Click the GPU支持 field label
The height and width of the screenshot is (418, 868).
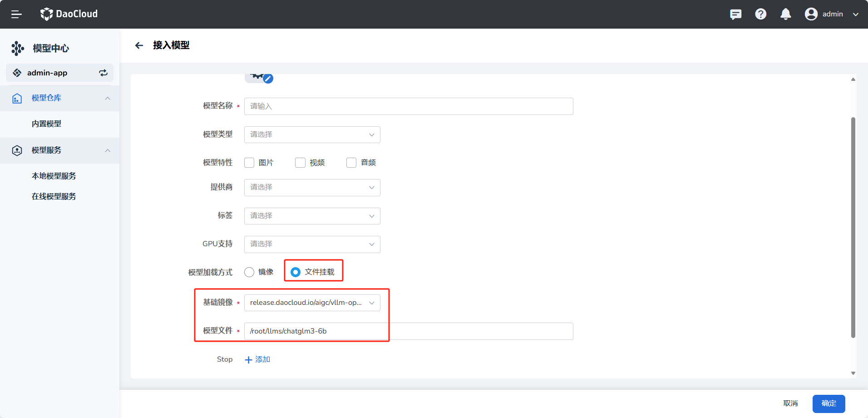pyautogui.click(x=217, y=244)
